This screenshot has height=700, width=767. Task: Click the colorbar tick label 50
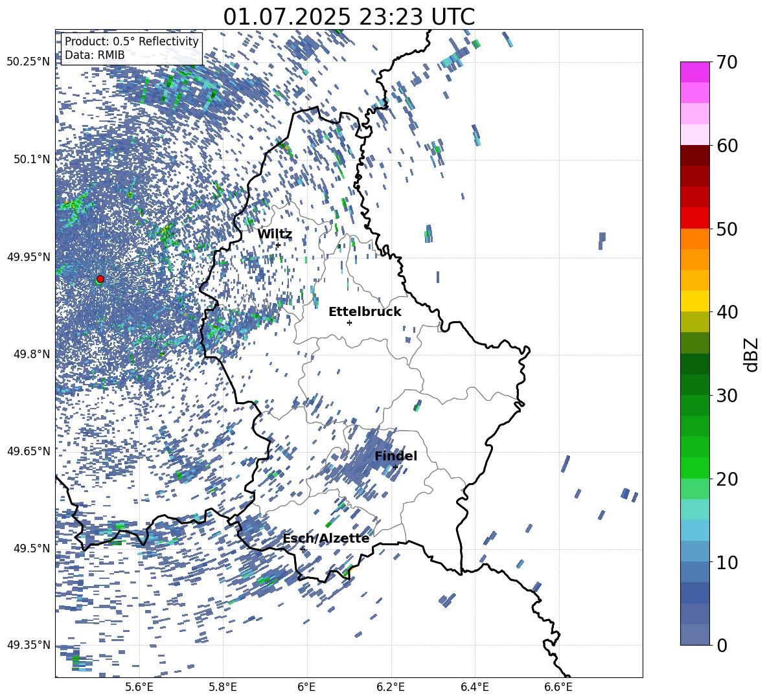pyautogui.click(x=727, y=229)
